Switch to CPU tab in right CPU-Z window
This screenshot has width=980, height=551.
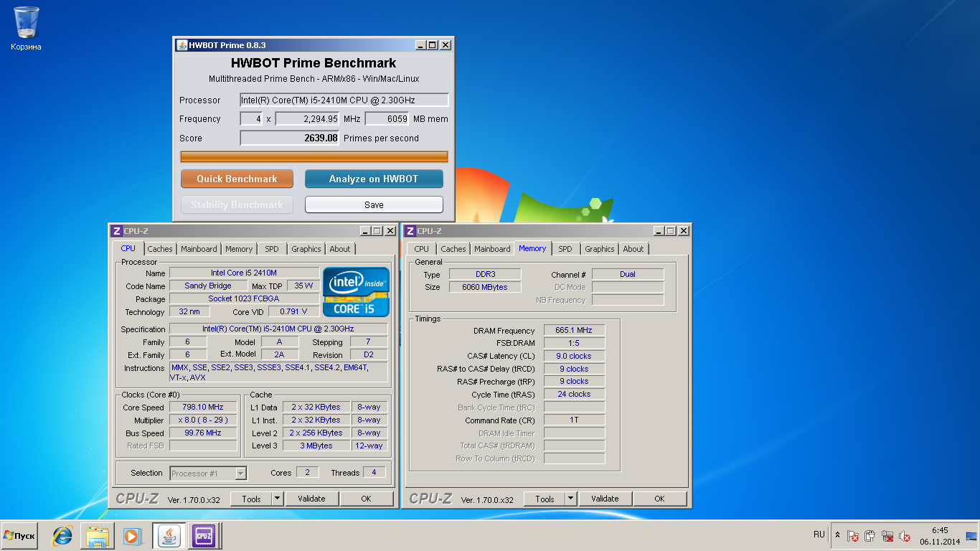point(422,249)
